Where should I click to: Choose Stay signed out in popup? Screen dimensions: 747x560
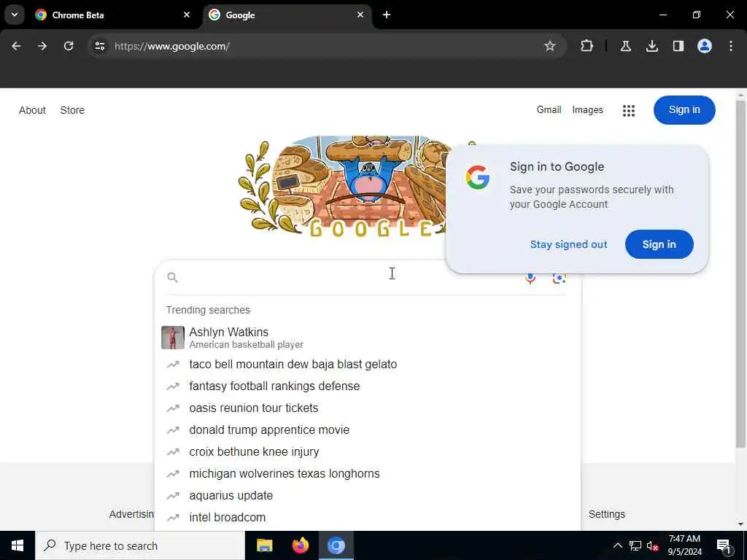click(568, 244)
